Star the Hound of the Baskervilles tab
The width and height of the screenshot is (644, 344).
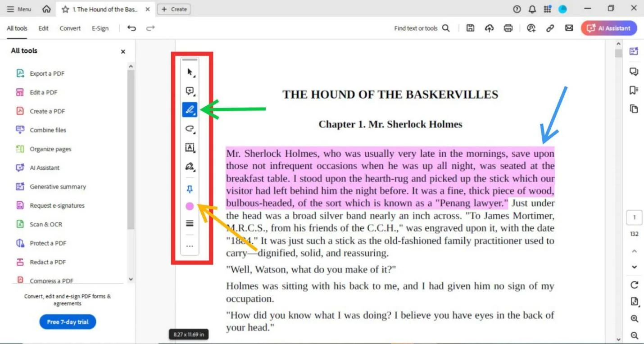pos(65,9)
